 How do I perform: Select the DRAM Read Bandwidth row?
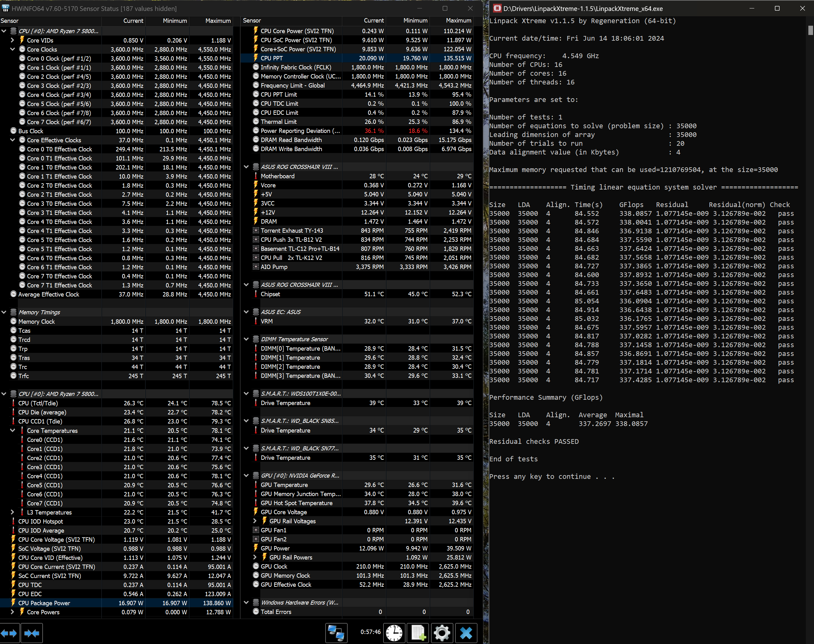click(357, 140)
